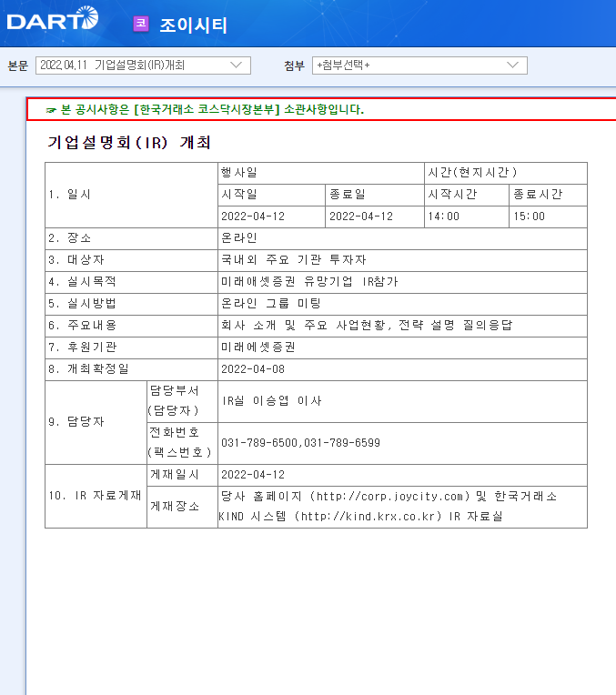
Task: Click the 첨부 label beside the dropdown
Action: [x=295, y=65]
